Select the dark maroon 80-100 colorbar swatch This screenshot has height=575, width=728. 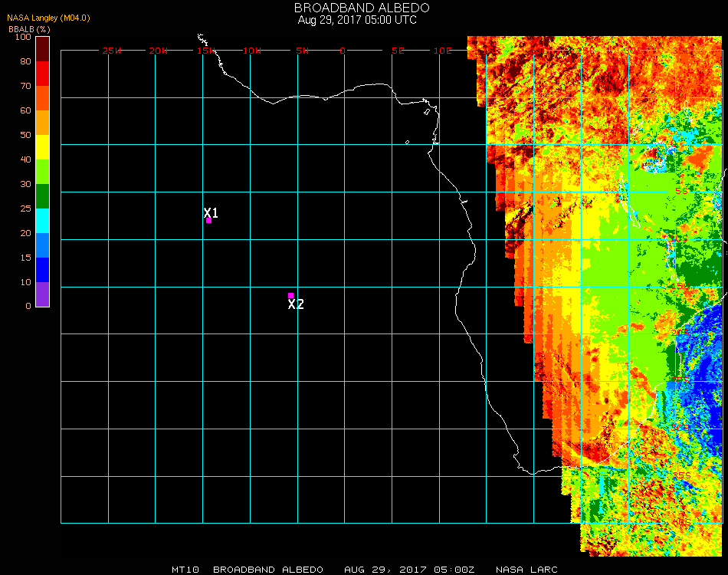43,49
